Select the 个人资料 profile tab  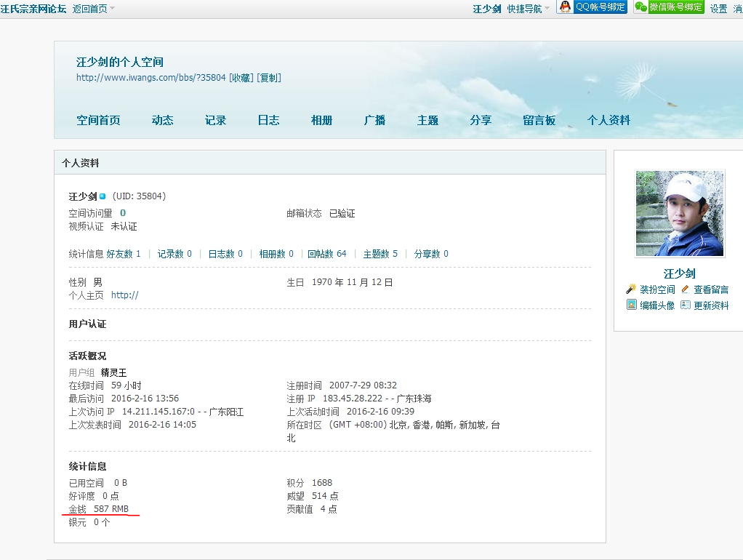(x=609, y=121)
